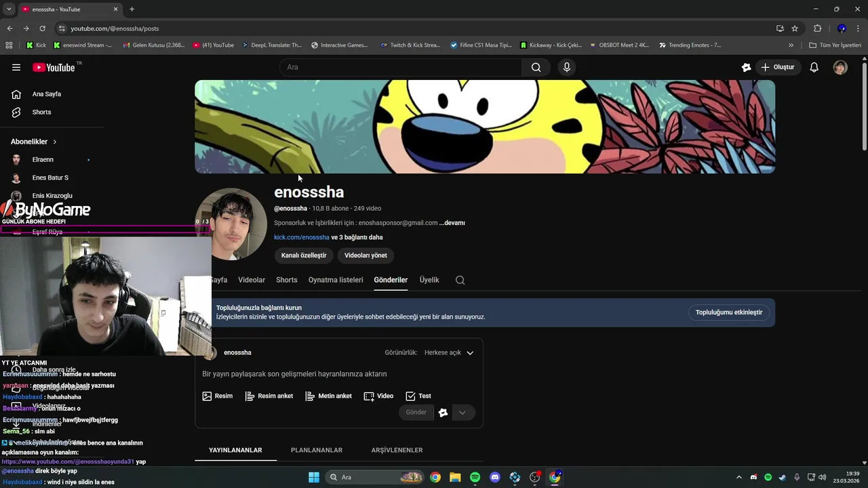The image size is (868, 488).
Task: Bookmark this page with star icon
Action: 795,28
